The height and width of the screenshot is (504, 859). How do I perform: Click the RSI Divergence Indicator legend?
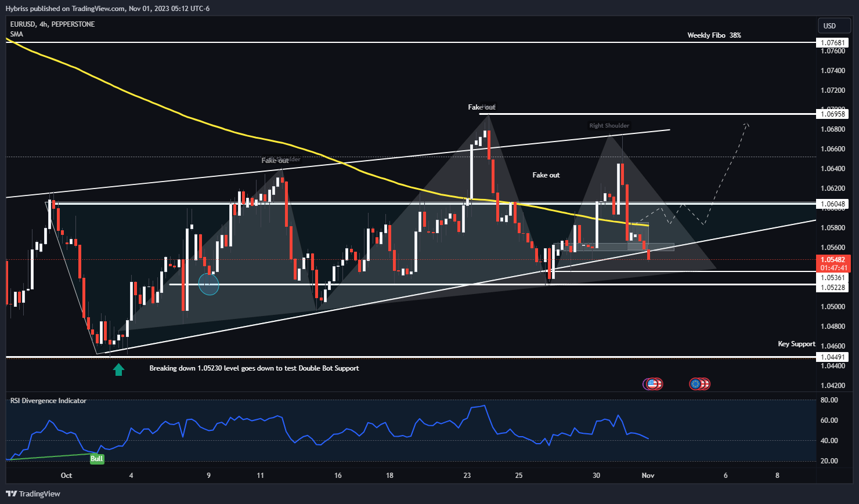coord(48,401)
